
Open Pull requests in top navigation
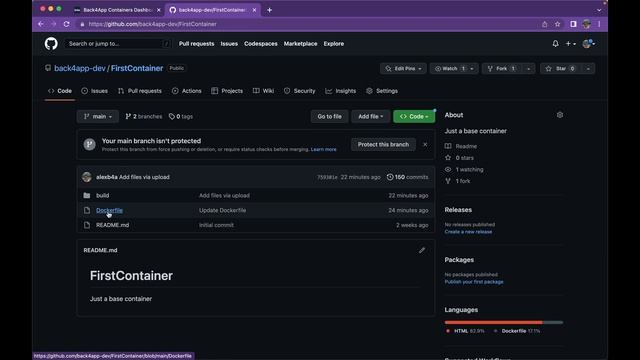point(196,44)
